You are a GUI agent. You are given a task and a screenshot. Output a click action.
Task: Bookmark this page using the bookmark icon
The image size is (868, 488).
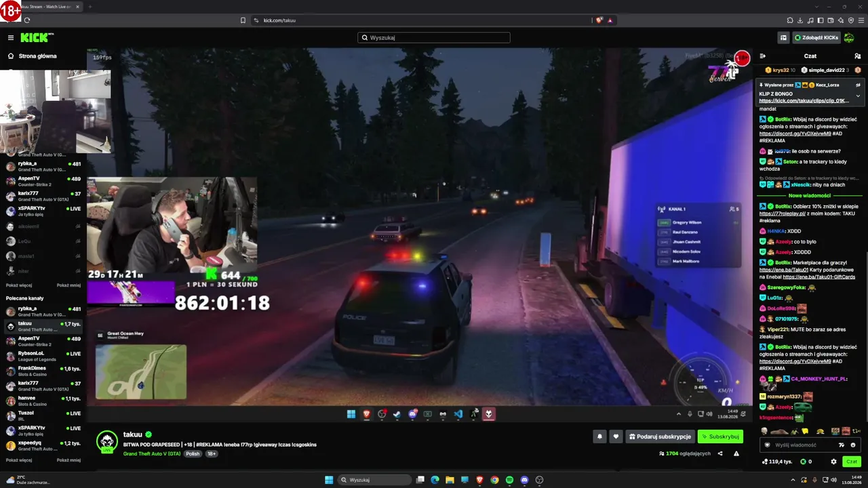point(243,20)
